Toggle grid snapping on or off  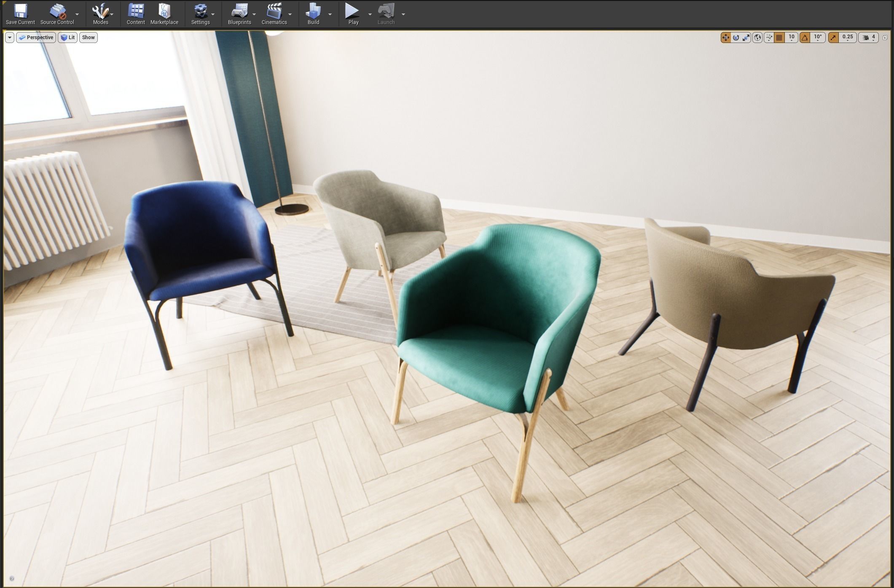(779, 38)
